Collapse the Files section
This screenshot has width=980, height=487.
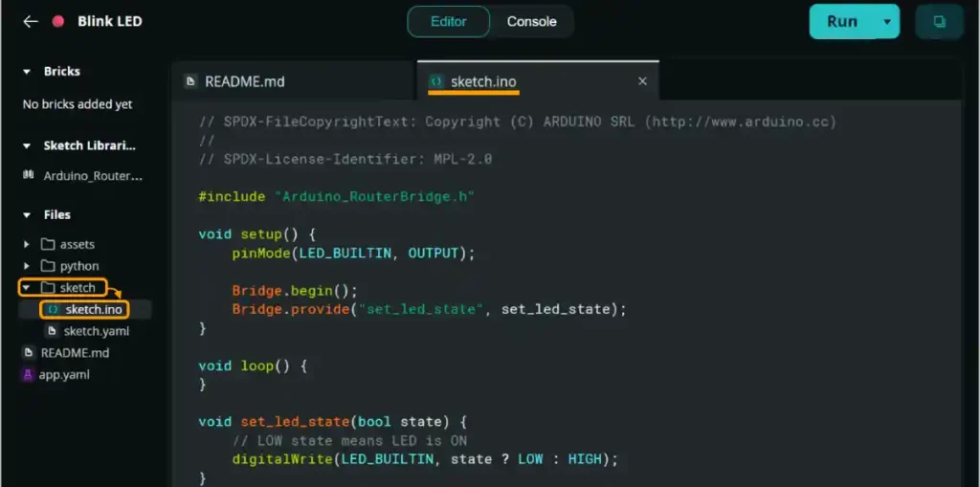tap(26, 215)
